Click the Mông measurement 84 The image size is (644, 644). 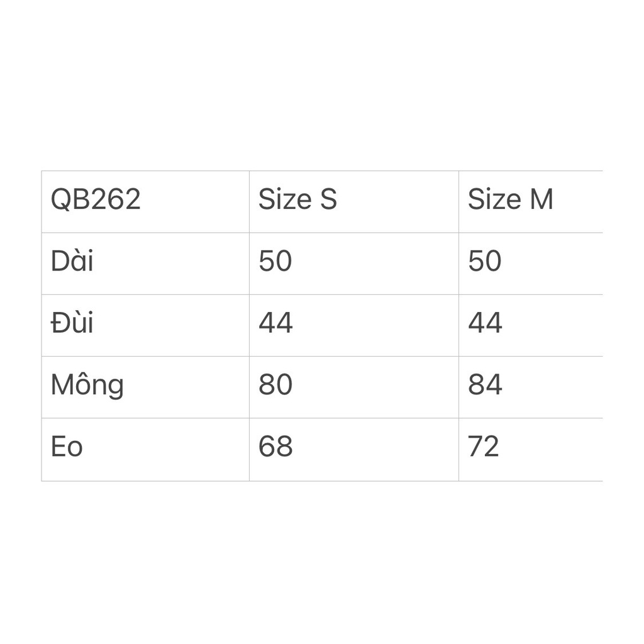(x=485, y=386)
